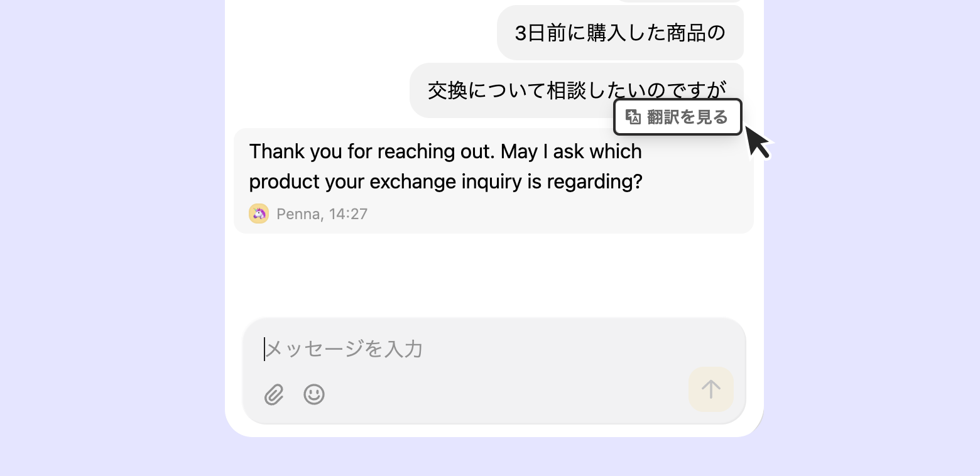Click the paperclip attach file icon
980x476 pixels.
(274, 394)
